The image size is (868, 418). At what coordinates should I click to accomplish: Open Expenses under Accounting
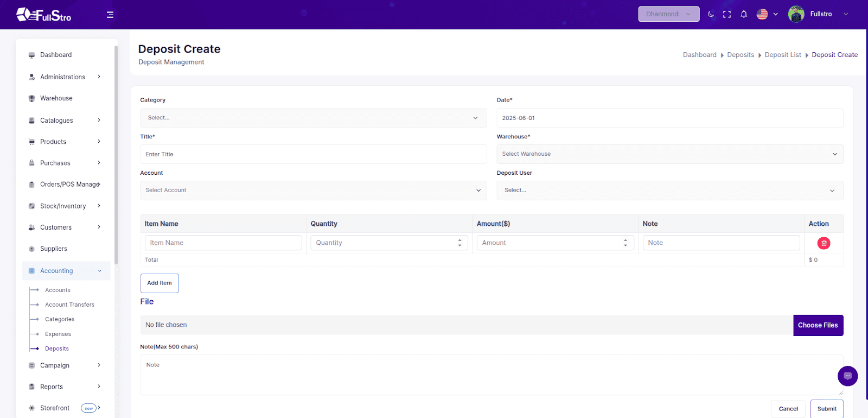[x=58, y=334]
